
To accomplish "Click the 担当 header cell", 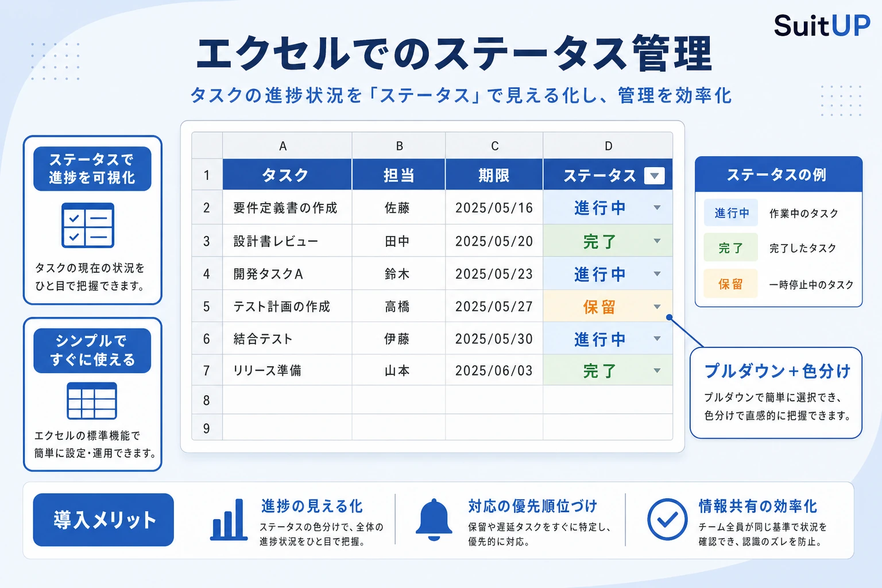I will 399,175.
